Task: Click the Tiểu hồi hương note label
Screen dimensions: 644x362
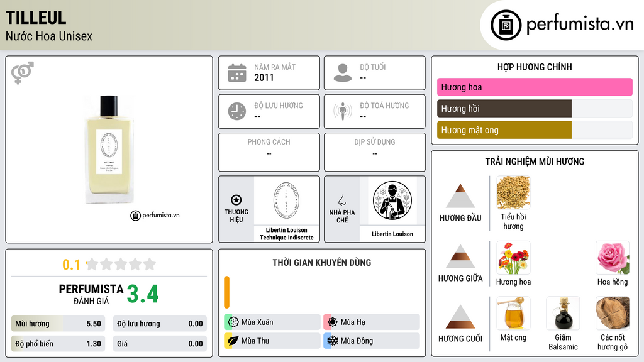Action: tap(513, 222)
